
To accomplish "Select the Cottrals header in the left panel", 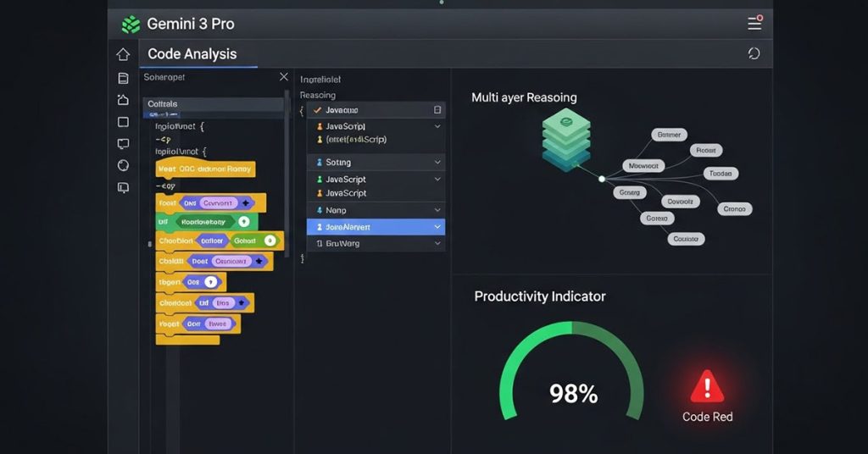I will (x=213, y=104).
